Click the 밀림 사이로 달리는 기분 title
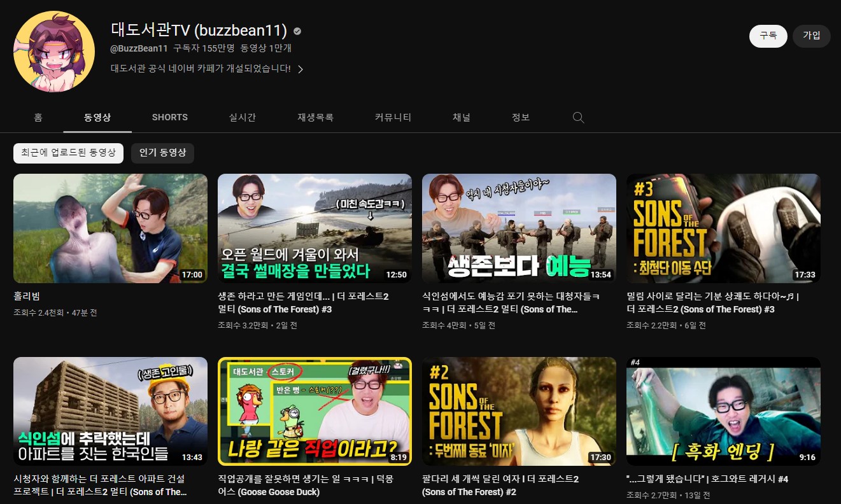Image resolution: width=841 pixels, height=504 pixels. tap(713, 302)
